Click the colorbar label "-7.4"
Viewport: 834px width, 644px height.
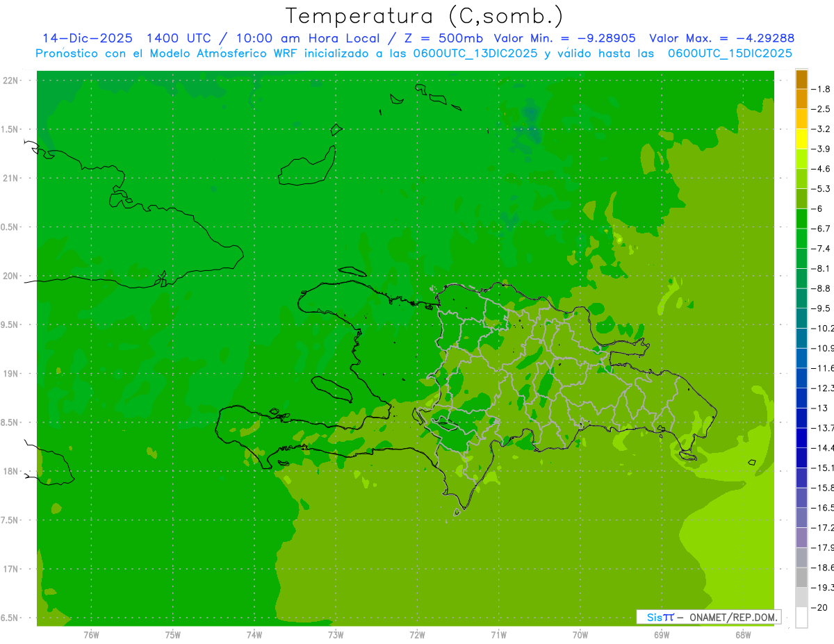click(x=821, y=248)
